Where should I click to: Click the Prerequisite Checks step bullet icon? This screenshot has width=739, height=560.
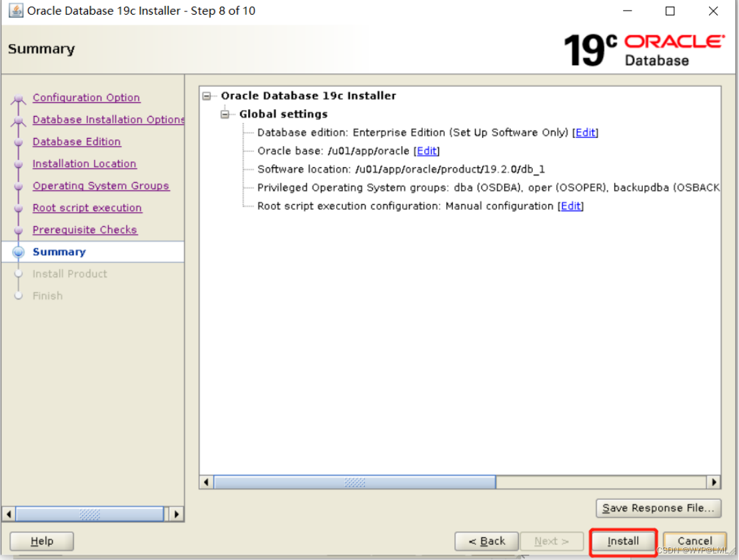[x=19, y=230]
